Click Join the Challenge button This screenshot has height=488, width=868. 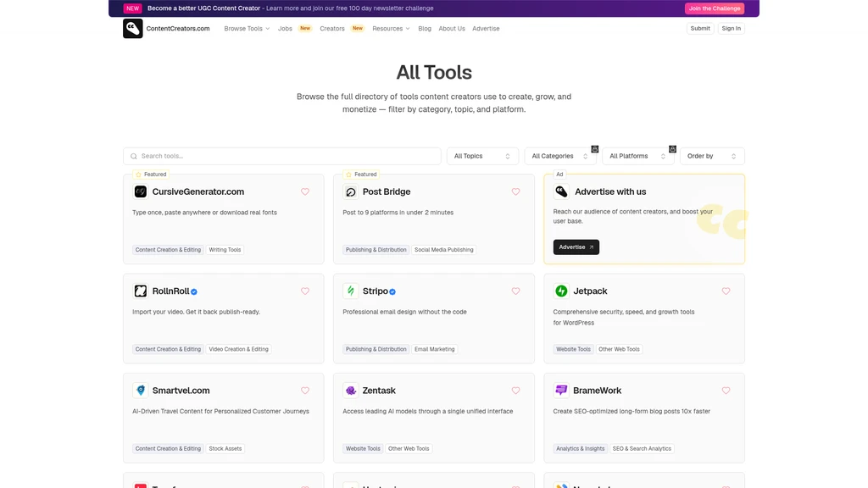click(714, 8)
